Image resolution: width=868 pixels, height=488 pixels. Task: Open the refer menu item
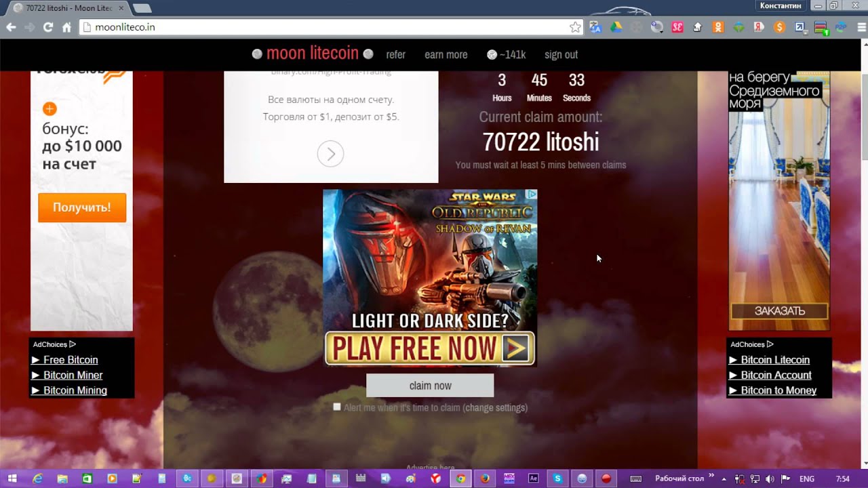point(396,55)
